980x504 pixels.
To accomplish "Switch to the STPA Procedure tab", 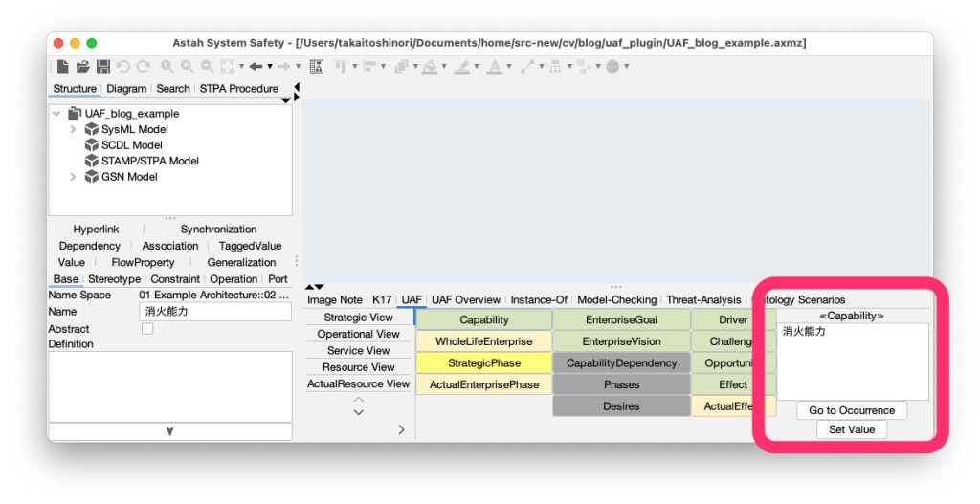I will (x=238, y=89).
